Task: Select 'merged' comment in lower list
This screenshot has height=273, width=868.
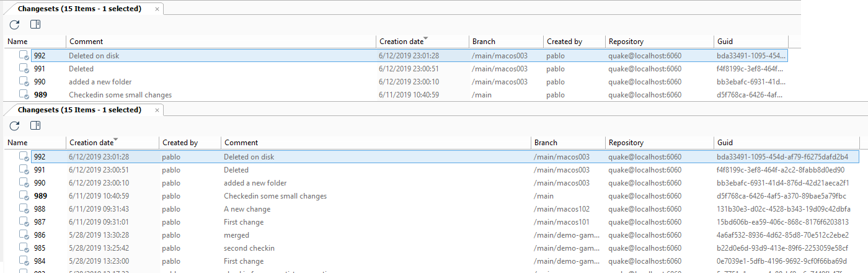Action: 236,235
